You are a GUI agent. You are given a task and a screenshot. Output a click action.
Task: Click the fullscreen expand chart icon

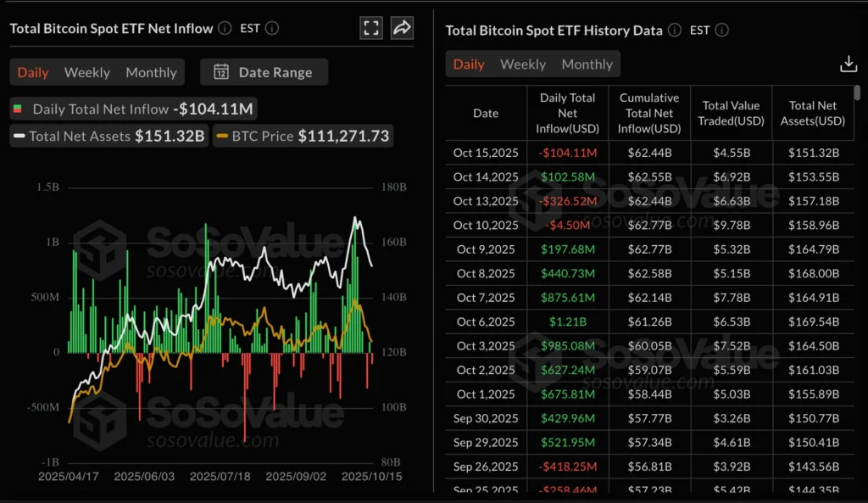371,28
